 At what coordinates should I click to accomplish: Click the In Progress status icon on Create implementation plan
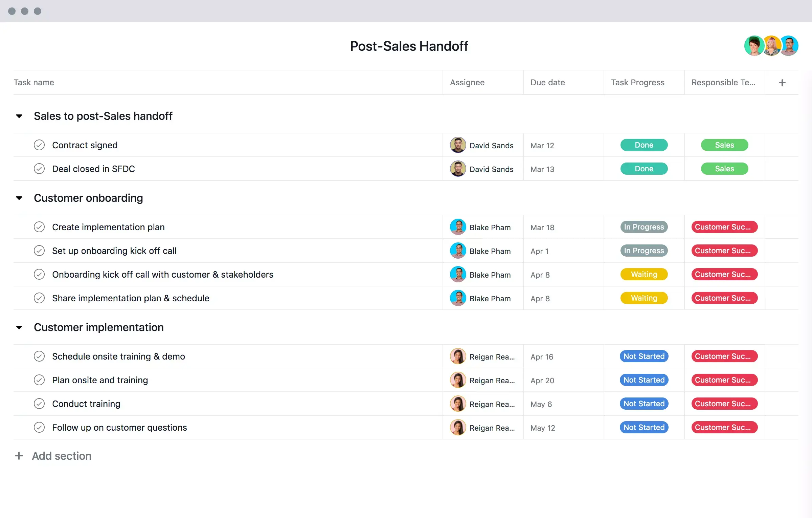[643, 227]
